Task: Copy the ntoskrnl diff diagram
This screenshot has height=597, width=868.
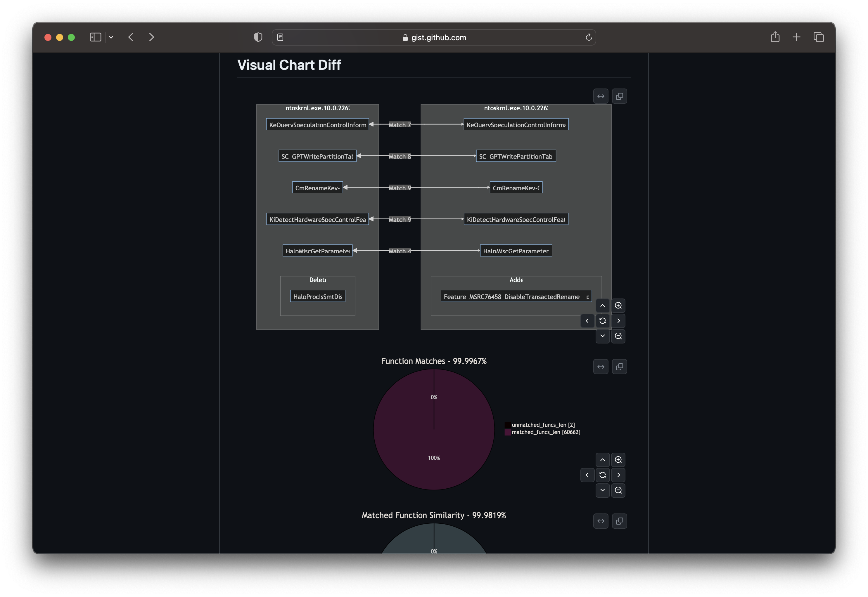Action: pos(619,96)
